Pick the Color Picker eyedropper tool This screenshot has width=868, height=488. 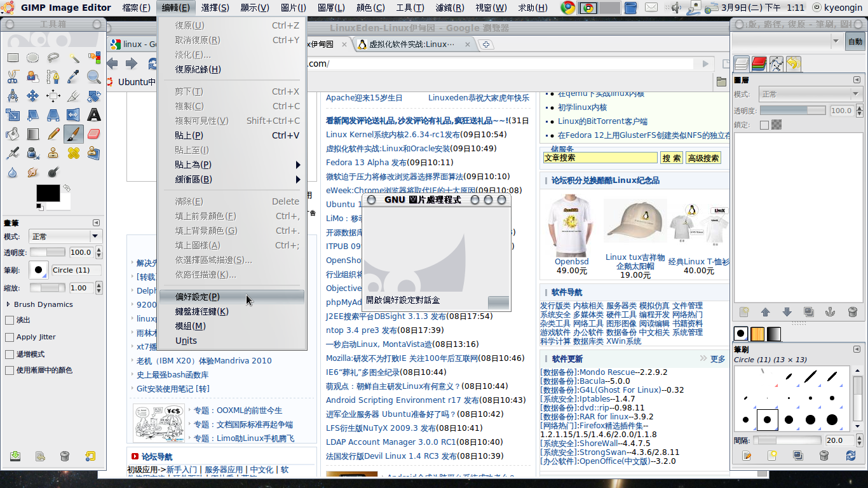coord(74,77)
